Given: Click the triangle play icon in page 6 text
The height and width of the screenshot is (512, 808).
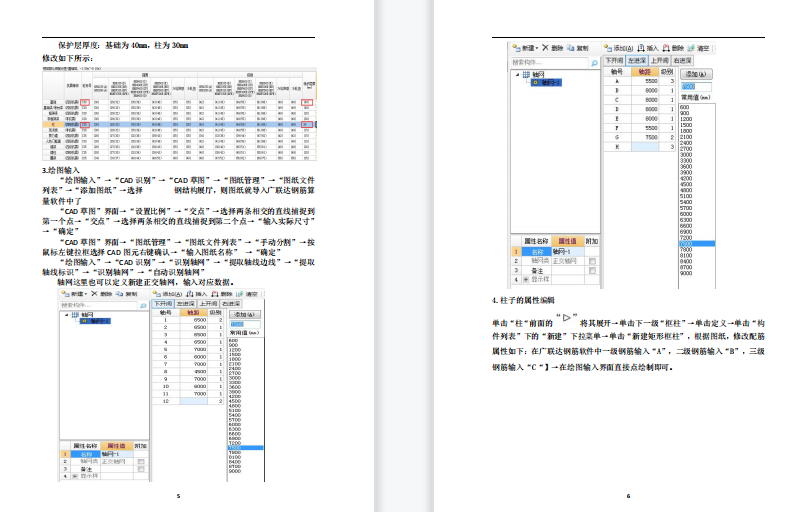Looking at the screenshot, I should [x=567, y=317].
